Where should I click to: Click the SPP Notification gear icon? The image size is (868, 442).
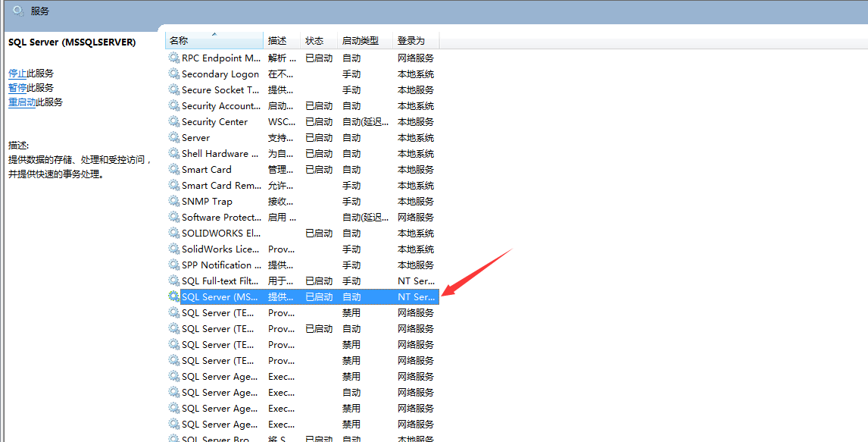[173, 265]
